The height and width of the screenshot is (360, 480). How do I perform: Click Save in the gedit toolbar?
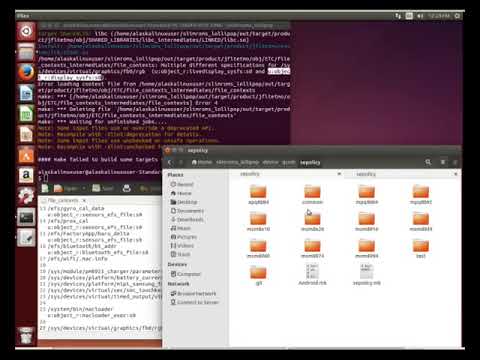[x=103, y=188]
